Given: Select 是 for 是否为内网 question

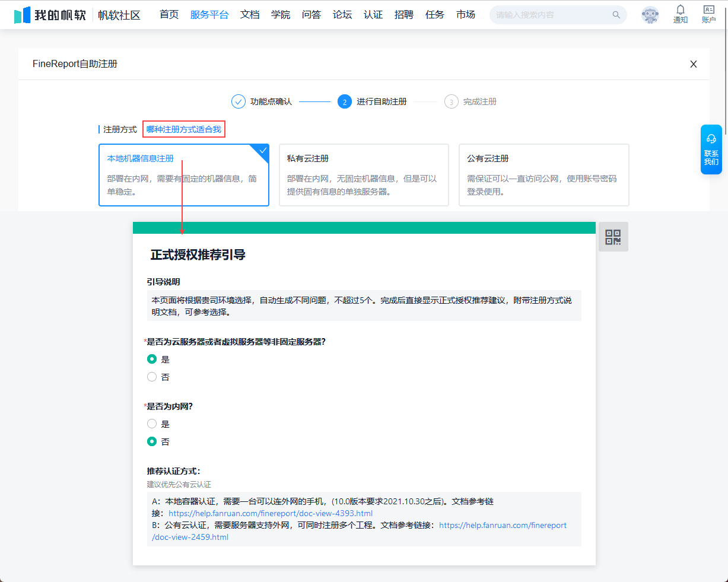Looking at the screenshot, I should 152,424.
